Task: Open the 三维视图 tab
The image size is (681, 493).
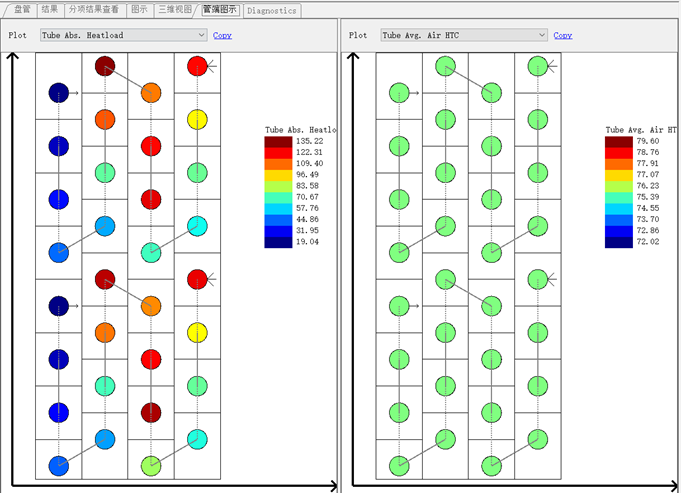Action: tap(175, 10)
